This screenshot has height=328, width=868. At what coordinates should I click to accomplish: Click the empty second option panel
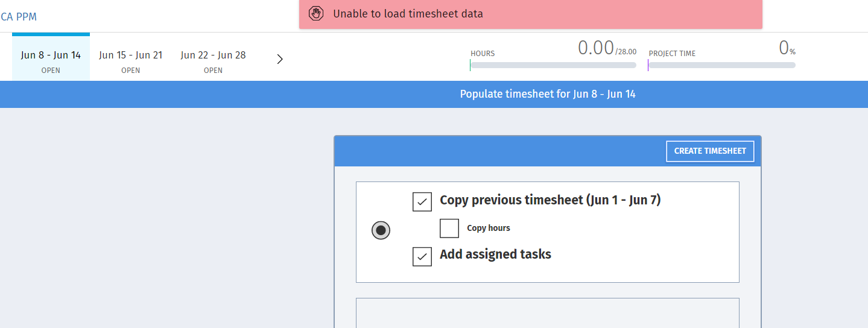click(547, 312)
